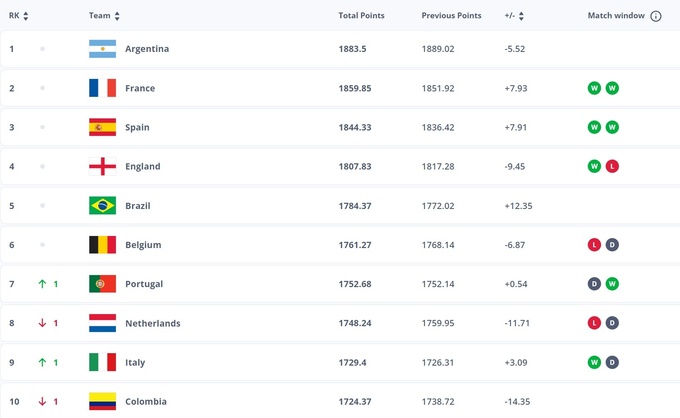The image size is (680, 418).
Task: Sort teams using Team column arrows
Action: click(x=117, y=16)
